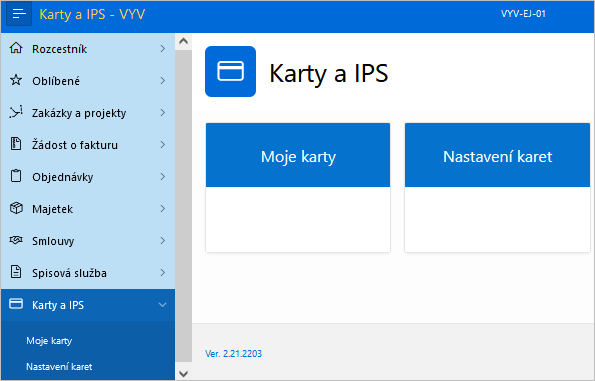Open Zakázky a projekty menu item

pyautogui.click(x=88, y=113)
